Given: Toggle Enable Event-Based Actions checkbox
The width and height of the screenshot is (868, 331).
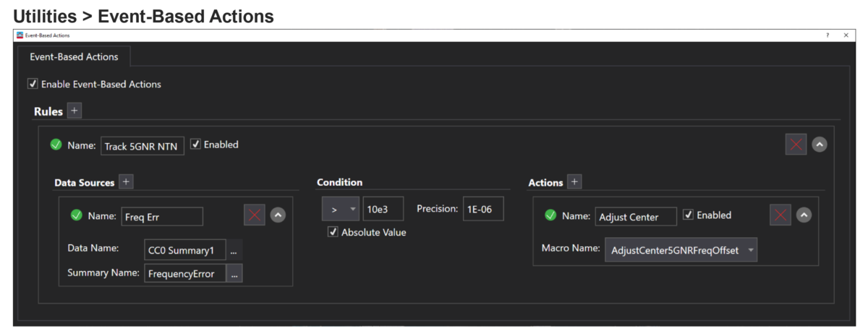Looking at the screenshot, I should point(33,84).
